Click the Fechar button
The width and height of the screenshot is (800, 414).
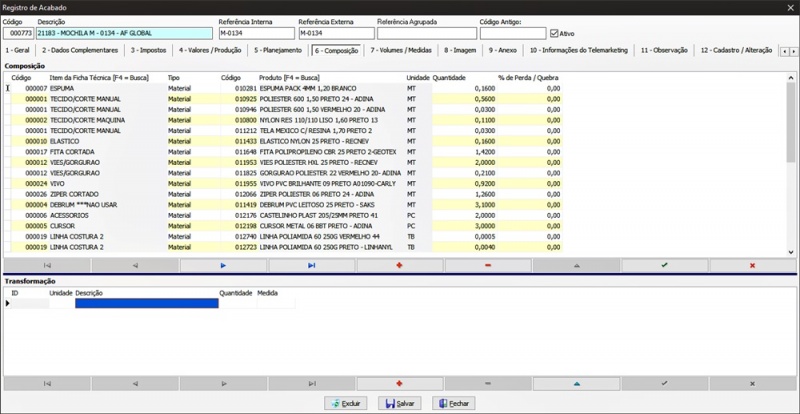click(454, 403)
